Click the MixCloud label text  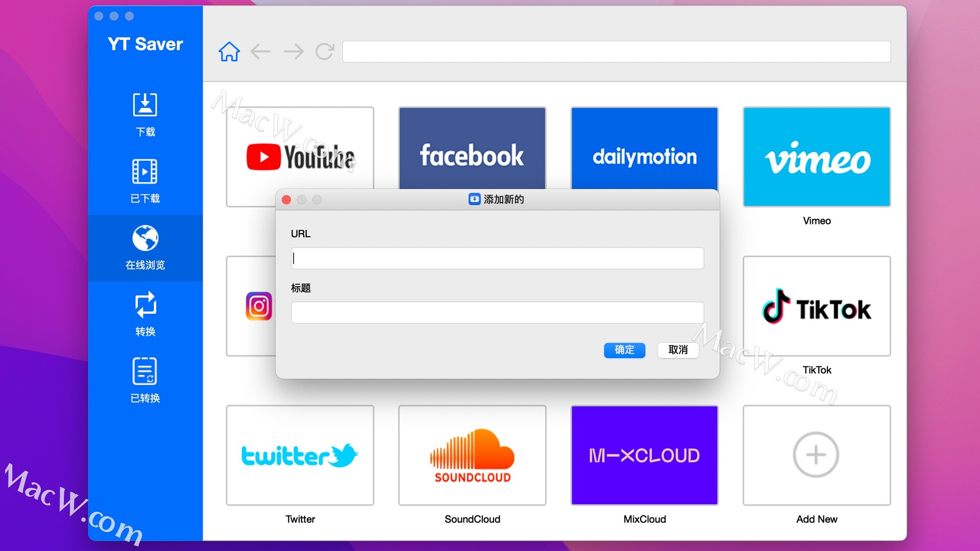point(645,519)
